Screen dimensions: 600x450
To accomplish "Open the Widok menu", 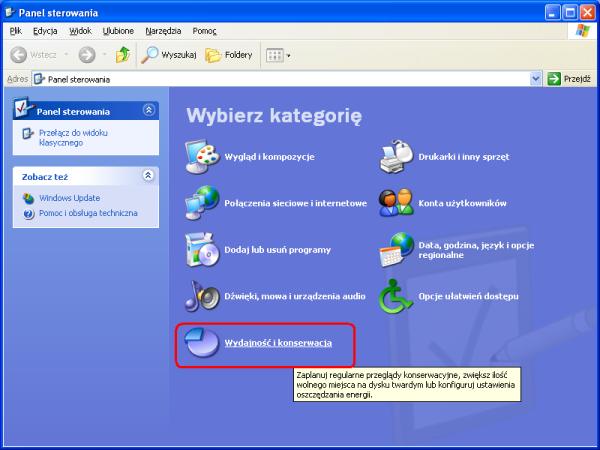I will coord(80,31).
